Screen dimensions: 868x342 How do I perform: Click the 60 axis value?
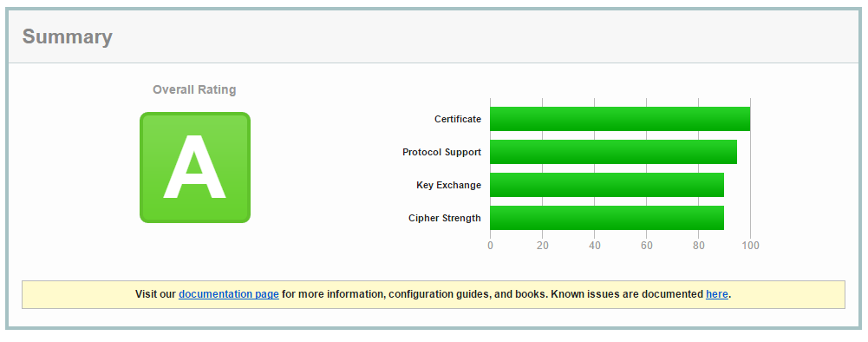click(x=647, y=246)
